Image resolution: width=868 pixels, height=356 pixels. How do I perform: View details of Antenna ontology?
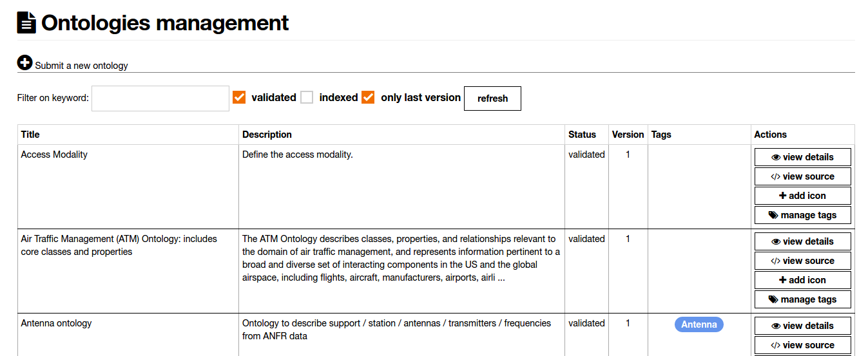802,326
